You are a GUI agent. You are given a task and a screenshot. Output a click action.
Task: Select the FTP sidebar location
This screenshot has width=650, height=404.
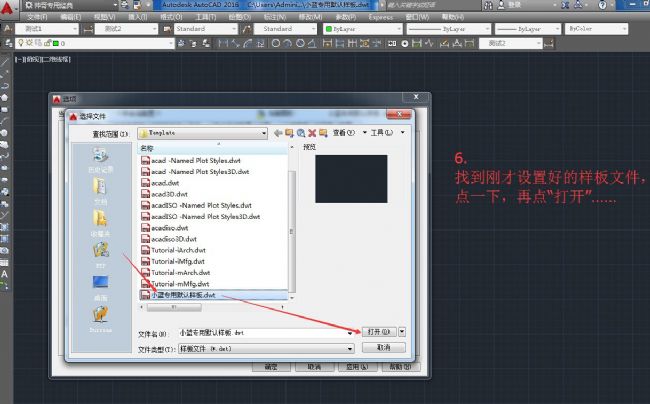tap(100, 254)
